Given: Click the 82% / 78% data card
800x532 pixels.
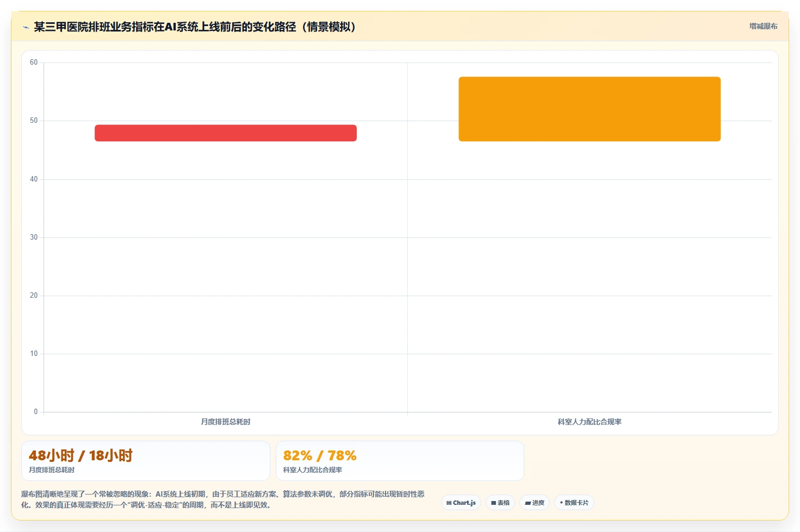Looking at the screenshot, I should click(x=400, y=461).
